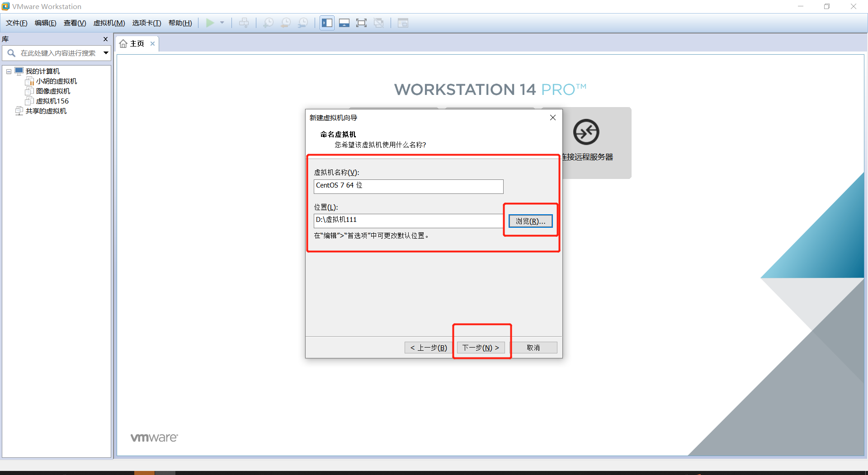
Task: Click the connect to remote server icon
Action: click(x=586, y=132)
